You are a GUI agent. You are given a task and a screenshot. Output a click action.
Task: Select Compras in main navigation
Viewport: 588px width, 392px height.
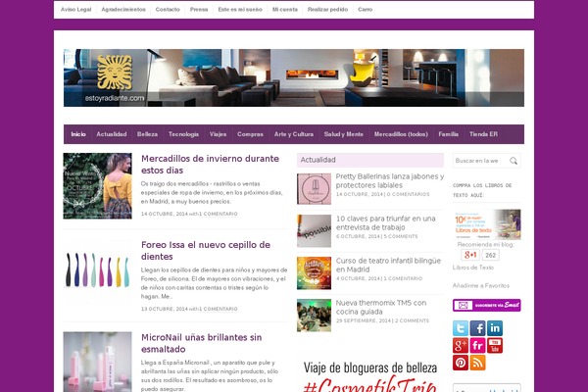pos(250,134)
